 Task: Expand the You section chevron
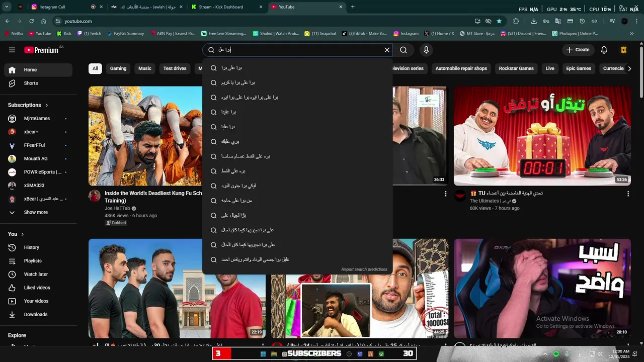click(23, 234)
